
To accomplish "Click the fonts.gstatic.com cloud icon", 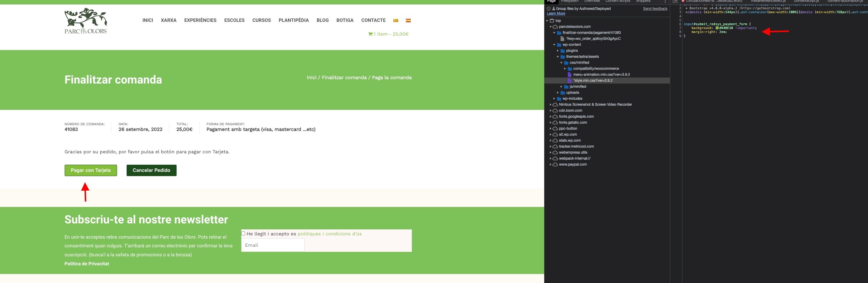I will [x=555, y=122].
